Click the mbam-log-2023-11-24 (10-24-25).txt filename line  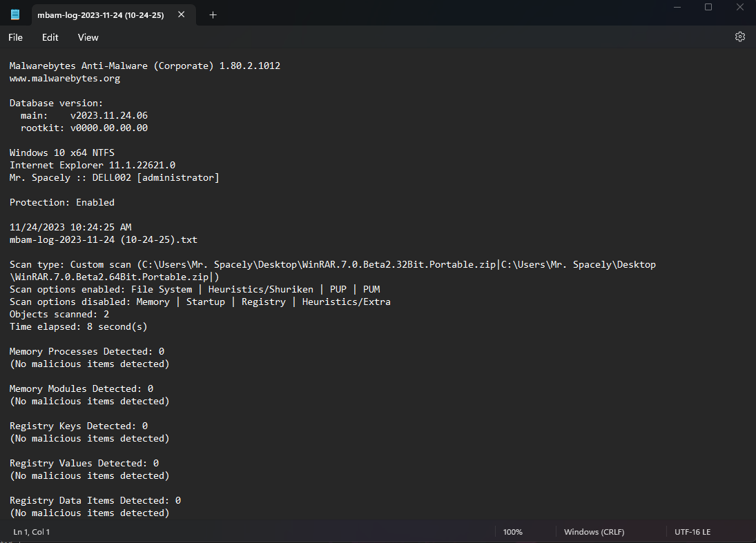pyautogui.click(x=103, y=239)
